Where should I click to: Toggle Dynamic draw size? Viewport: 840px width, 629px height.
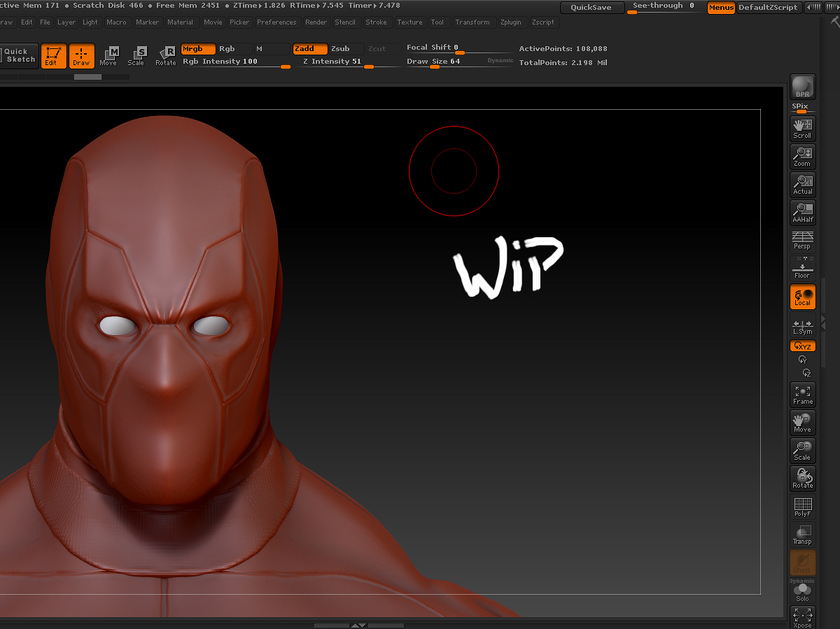[500, 61]
